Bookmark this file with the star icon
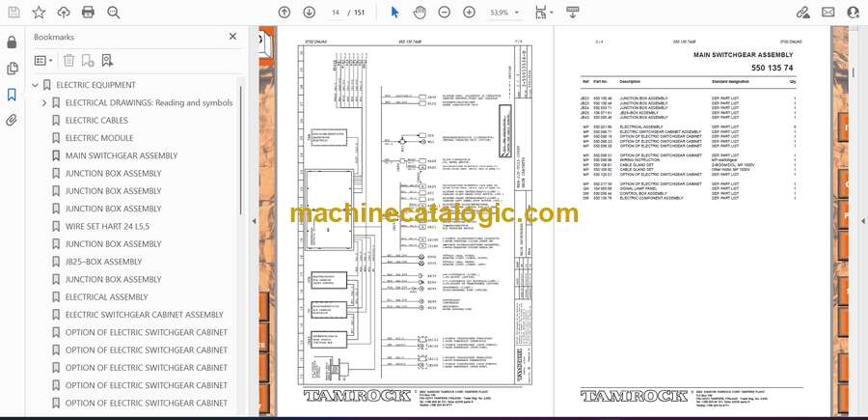Image resolution: width=868 pixels, height=420 pixels. click(x=39, y=13)
